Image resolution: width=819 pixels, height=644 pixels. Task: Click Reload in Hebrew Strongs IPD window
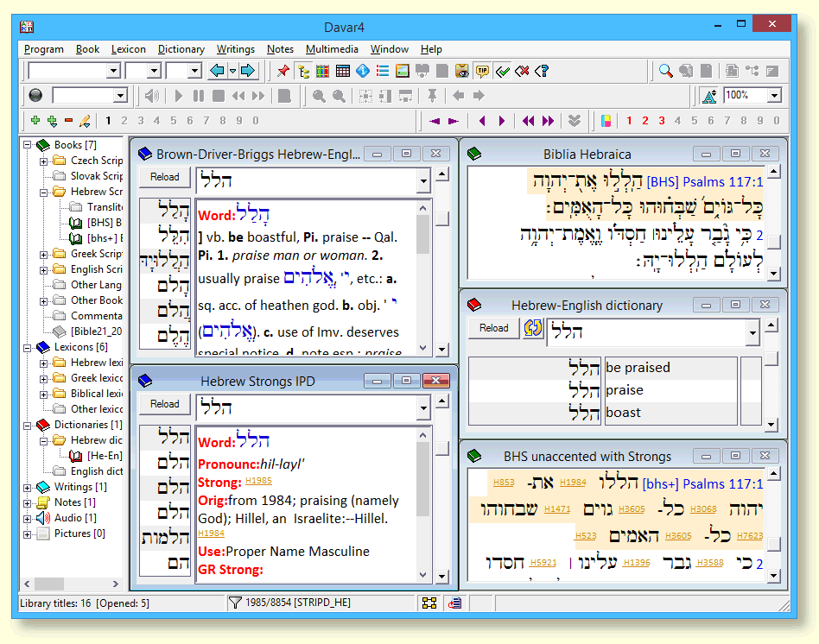tap(165, 404)
